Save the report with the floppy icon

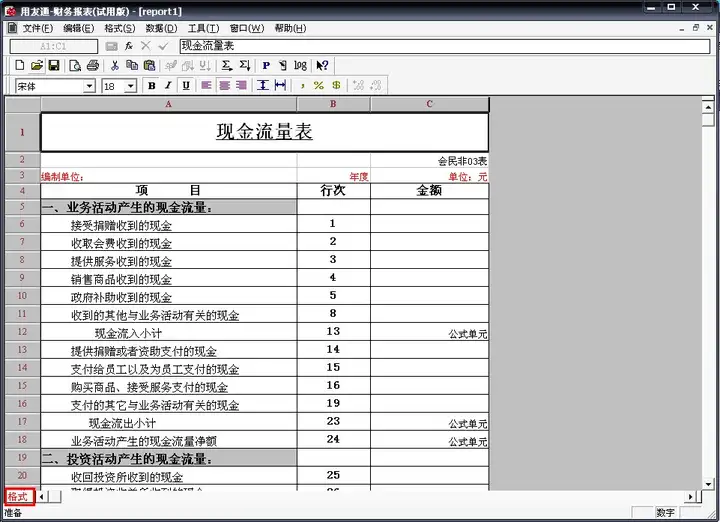54,66
